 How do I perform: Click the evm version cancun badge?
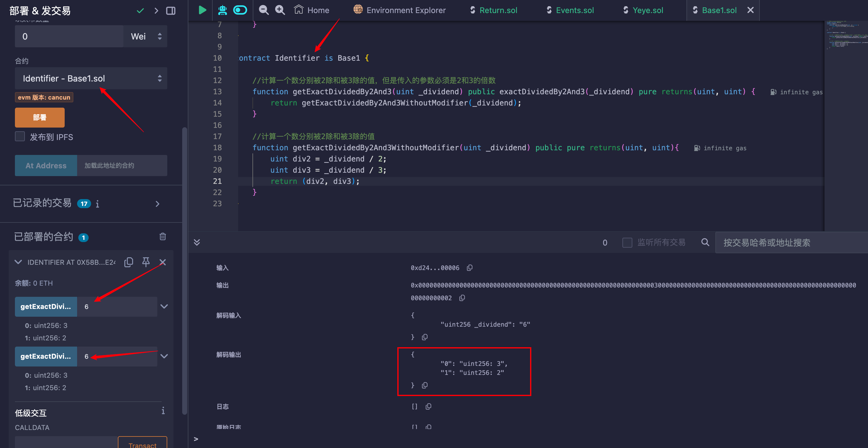point(44,97)
